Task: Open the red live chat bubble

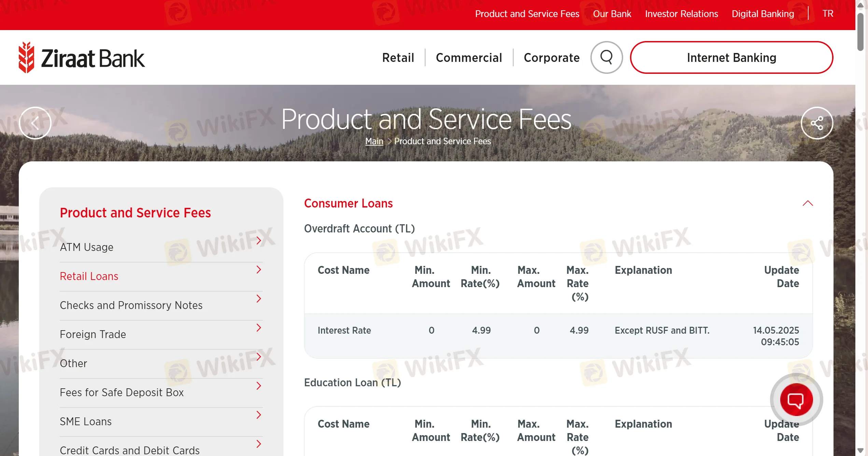Action: pos(796,399)
